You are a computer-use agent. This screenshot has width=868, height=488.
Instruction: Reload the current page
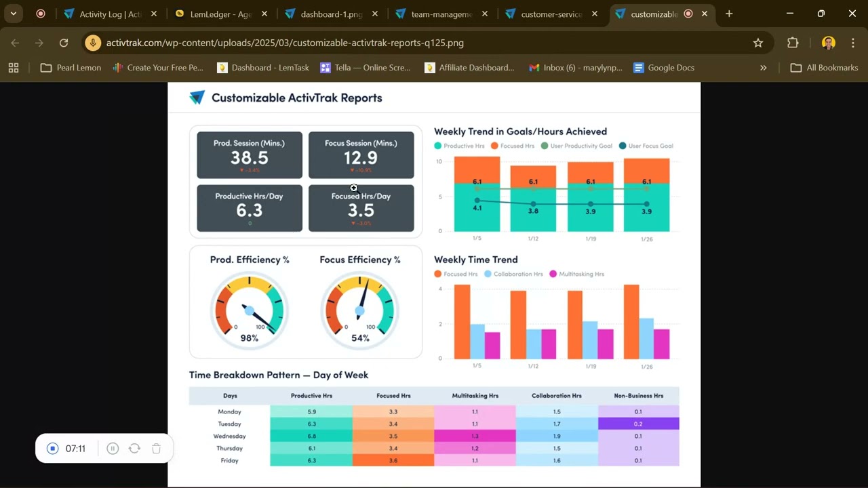pos(64,43)
